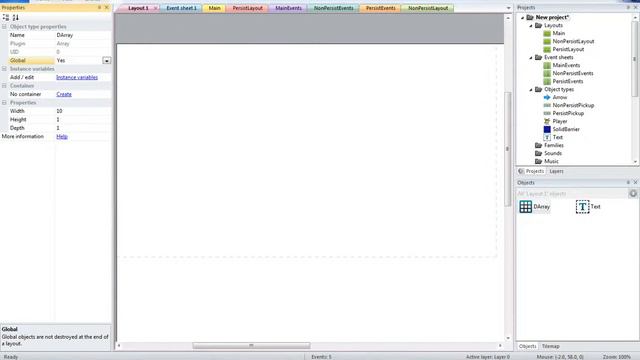640x360 pixels.
Task: Click the Depth value field
Action: click(x=83, y=128)
